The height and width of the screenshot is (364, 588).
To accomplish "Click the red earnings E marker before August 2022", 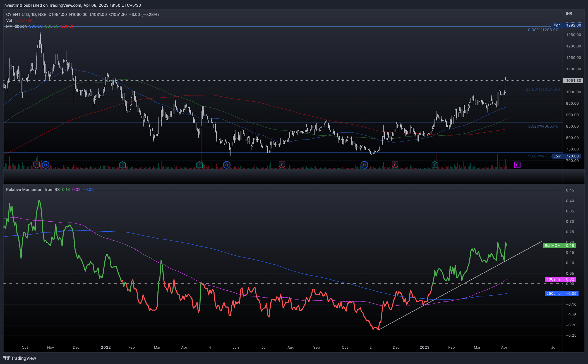I will click(x=282, y=165).
